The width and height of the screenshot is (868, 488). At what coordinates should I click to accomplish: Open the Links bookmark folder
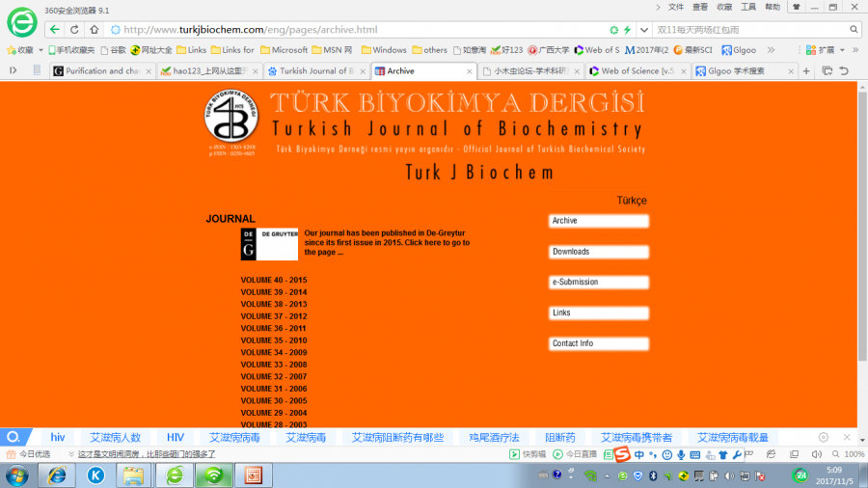tap(192, 50)
